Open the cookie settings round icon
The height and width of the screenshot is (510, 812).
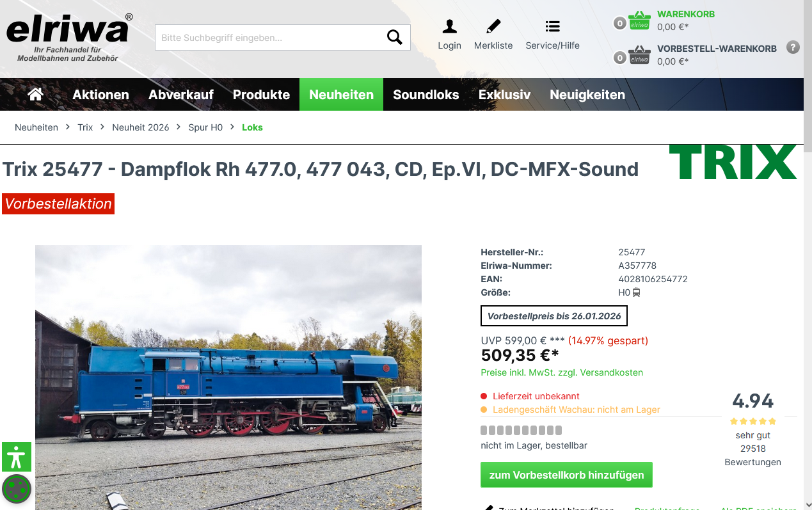click(x=17, y=490)
